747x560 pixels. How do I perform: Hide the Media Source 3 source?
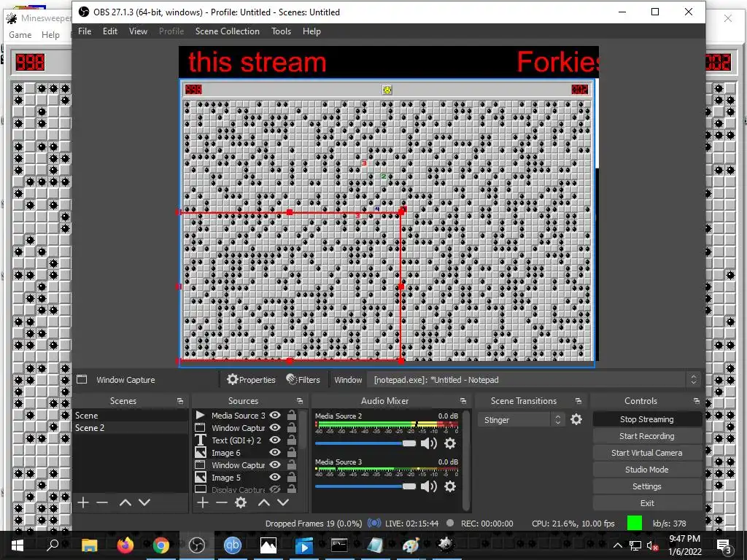click(x=275, y=415)
